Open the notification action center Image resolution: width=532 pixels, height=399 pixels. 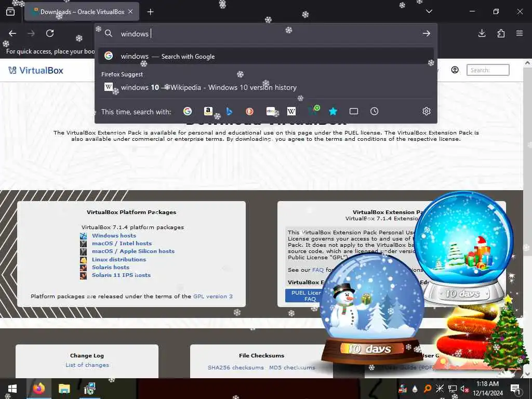click(x=515, y=389)
